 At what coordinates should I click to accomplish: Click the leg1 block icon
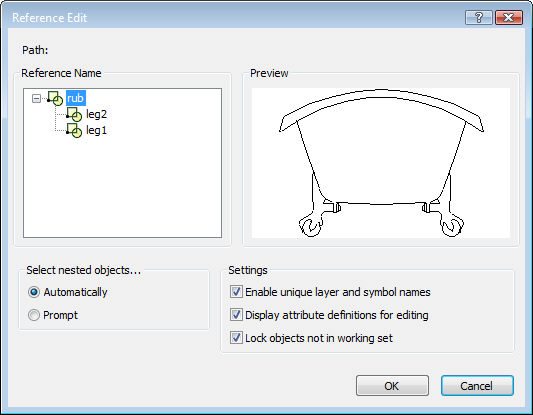click(74, 131)
